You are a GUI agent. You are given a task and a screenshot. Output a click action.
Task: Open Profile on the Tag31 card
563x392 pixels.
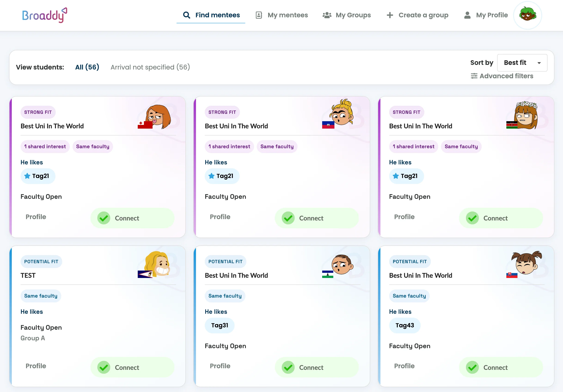(x=220, y=366)
